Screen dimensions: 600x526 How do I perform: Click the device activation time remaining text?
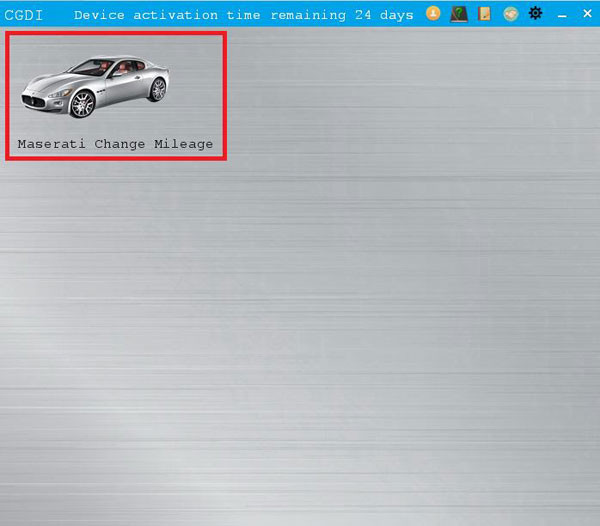[244, 15]
